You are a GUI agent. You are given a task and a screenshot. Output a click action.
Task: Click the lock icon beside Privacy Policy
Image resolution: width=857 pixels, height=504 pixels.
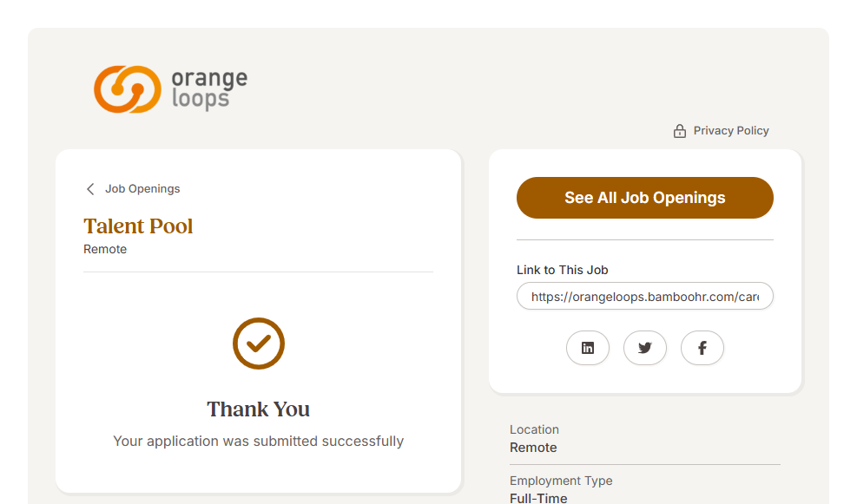pos(680,131)
